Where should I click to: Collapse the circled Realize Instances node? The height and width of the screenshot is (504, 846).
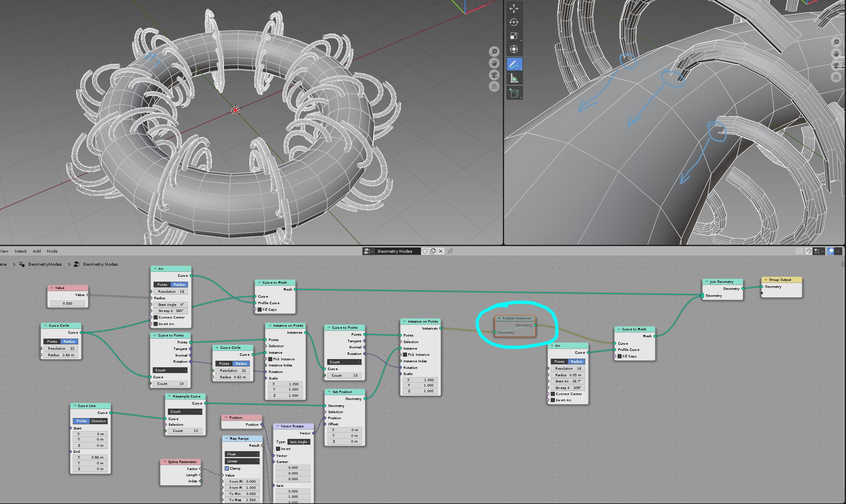[499, 318]
